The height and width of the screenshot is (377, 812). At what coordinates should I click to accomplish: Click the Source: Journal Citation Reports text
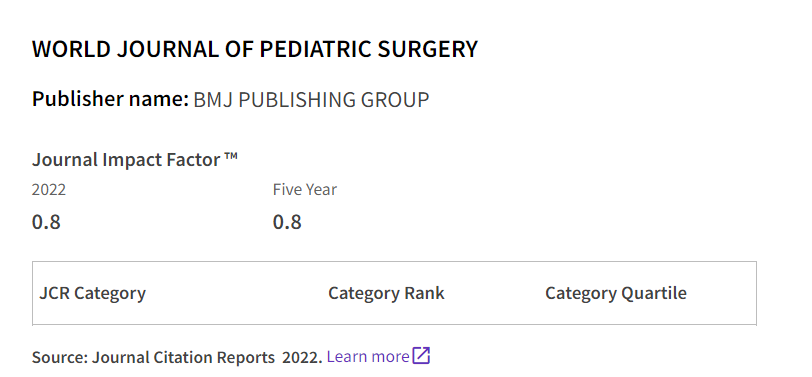coord(153,357)
